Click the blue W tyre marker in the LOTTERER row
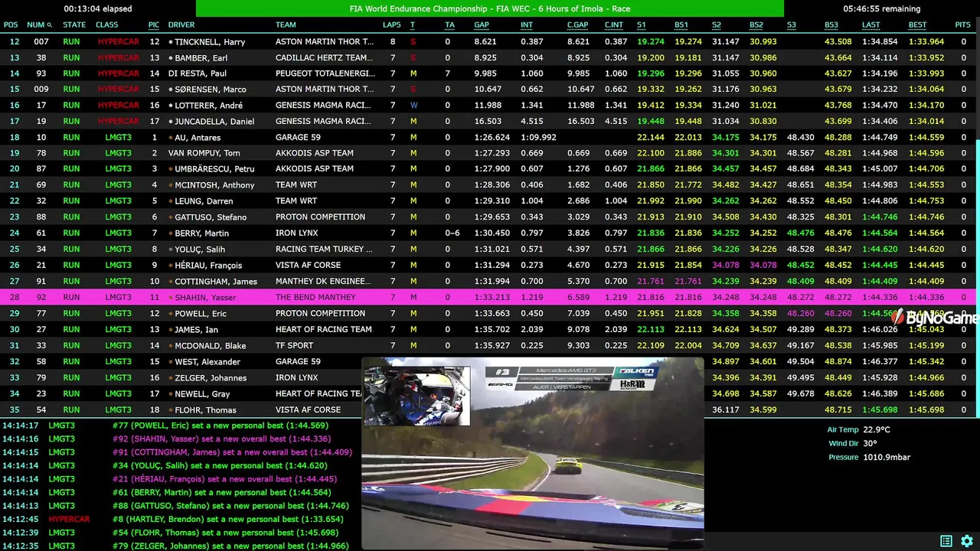 [x=413, y=106]
